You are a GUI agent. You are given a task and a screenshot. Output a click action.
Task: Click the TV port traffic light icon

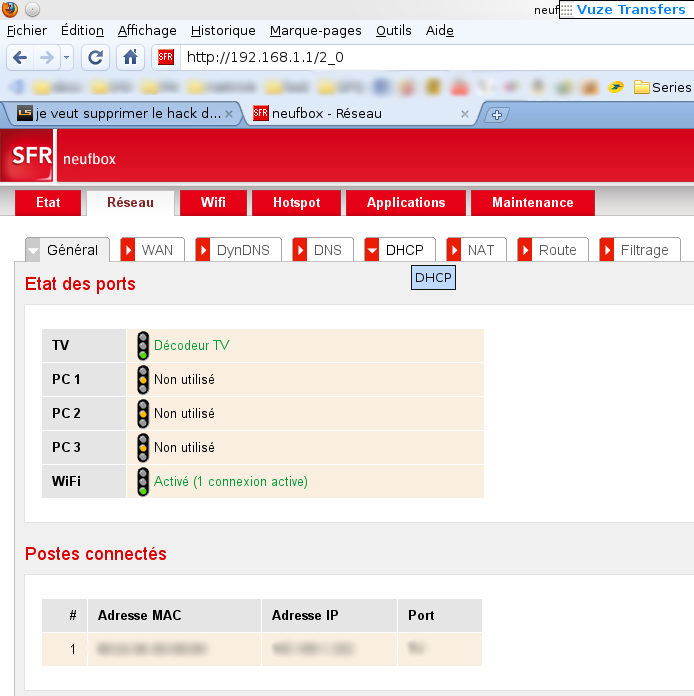(143, 346)
